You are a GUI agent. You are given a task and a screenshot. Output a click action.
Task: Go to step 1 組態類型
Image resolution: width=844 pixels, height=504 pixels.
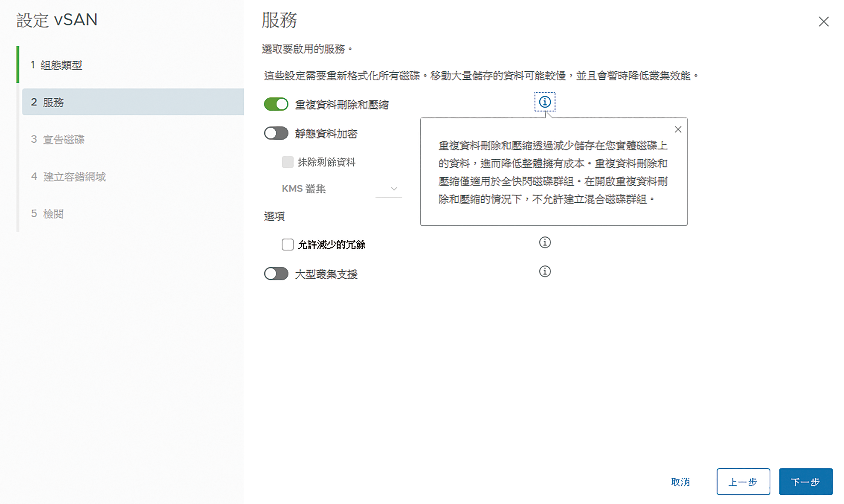[56, 65]
